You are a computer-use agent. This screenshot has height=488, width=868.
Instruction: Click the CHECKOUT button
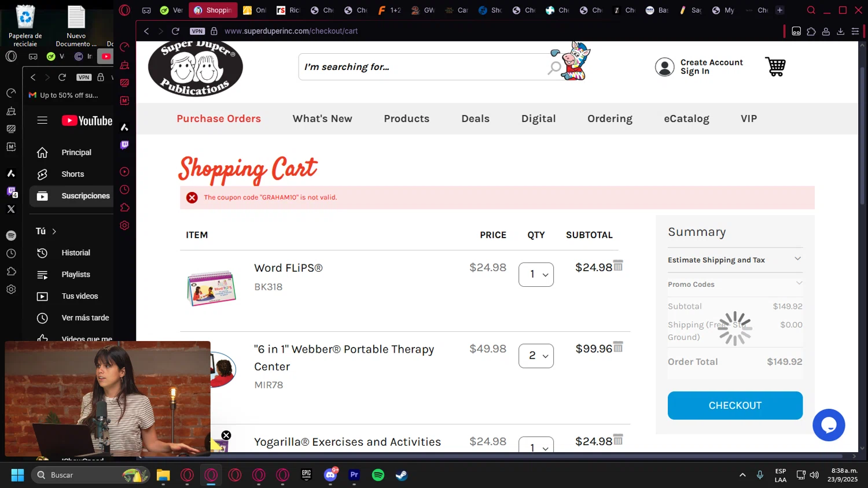(x=735, y=405)
